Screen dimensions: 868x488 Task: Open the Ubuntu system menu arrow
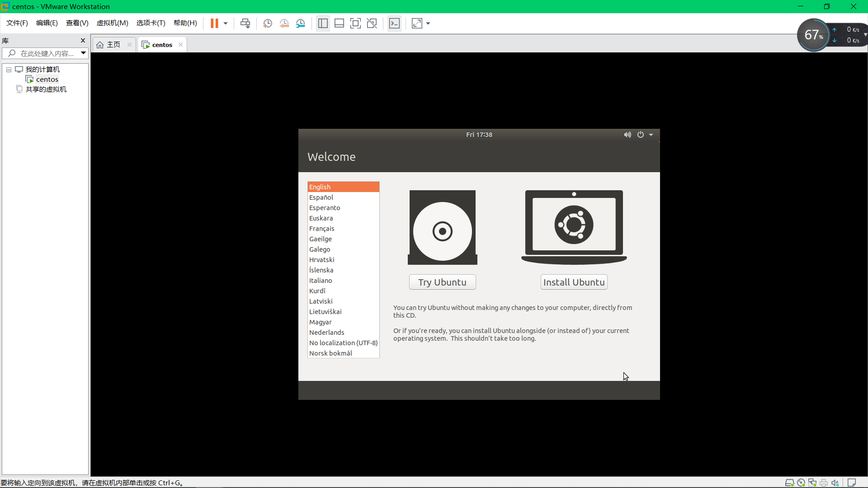point(651,135)
